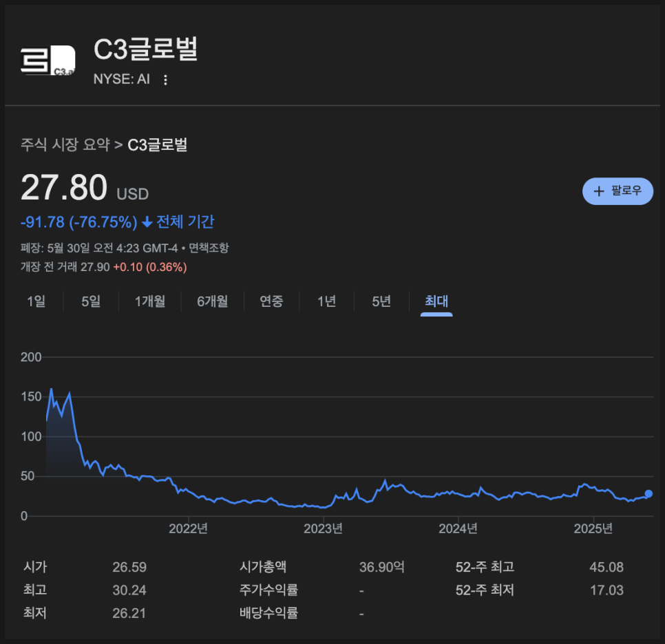The image size is (665, 644).
Task: Click the pre-market price 27.90
Action: (95, 267)
